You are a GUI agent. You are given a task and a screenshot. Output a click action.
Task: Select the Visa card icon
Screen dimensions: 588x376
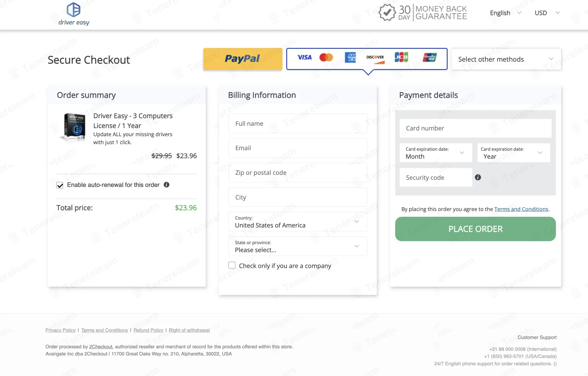coord(304,57)
